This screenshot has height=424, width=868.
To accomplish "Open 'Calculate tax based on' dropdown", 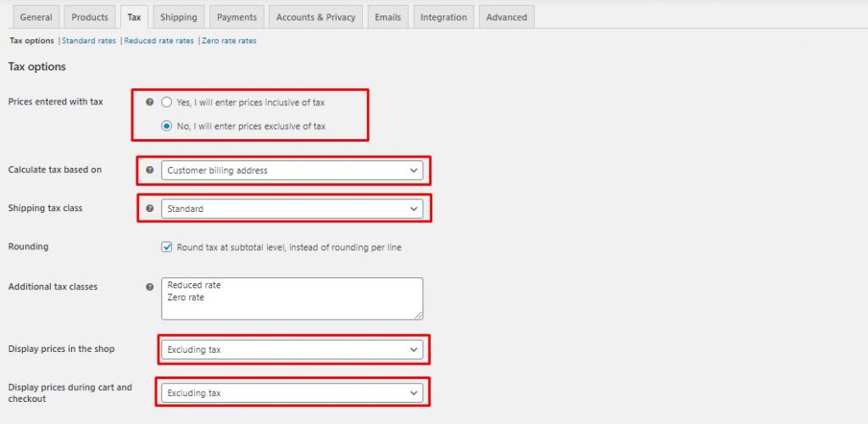I will (292, 170).
